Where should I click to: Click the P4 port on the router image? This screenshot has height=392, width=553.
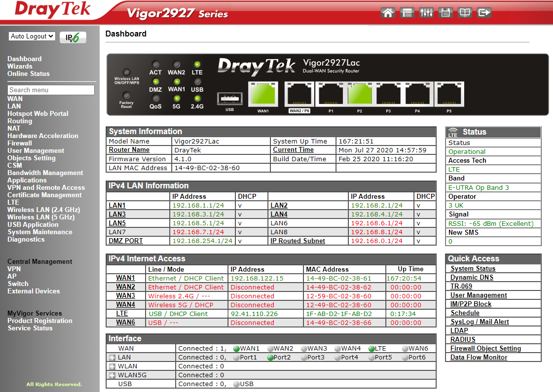[417, 94]
